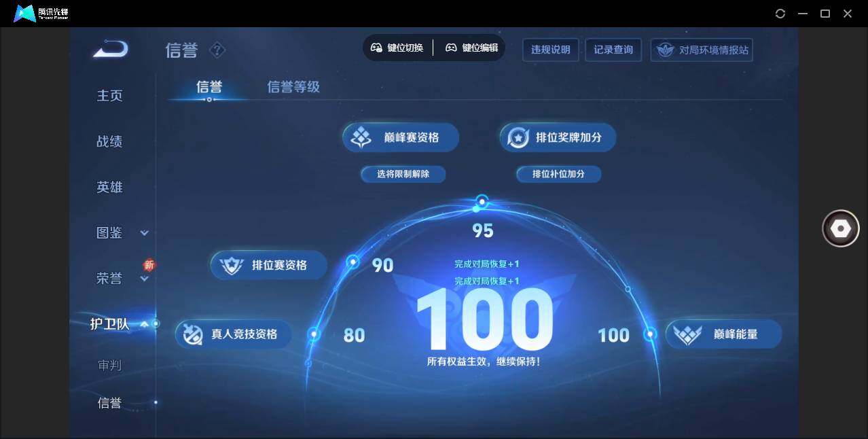Click the 键位编辑 gamepad icon
Viewport: 868px width, 439px height.
(451, 48)
